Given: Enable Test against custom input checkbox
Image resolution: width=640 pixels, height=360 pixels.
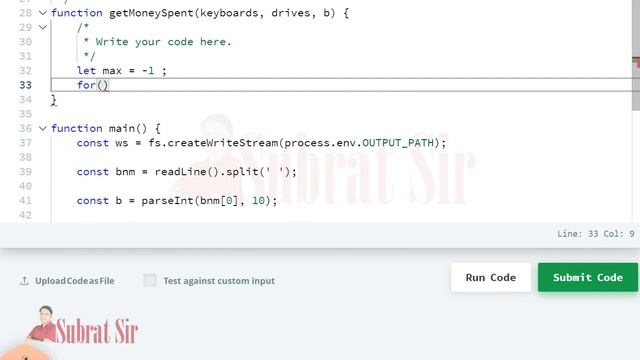Looking at the screenshot, I should pos(150,280).
